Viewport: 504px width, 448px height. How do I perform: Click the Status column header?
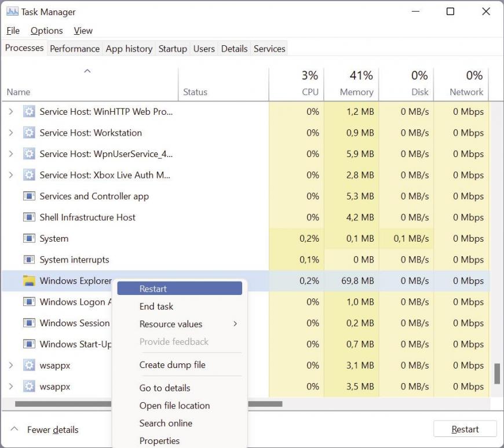coord(224,84)
